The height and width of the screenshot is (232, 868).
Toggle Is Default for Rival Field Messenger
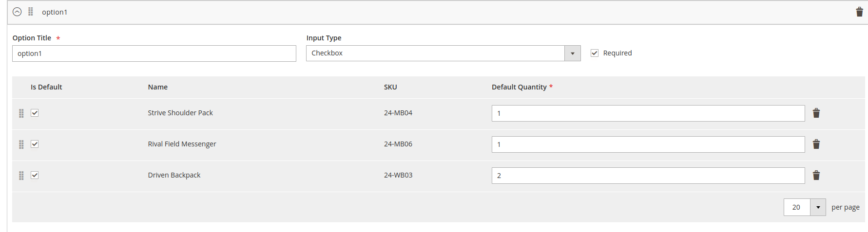click(x=35, y=144)
